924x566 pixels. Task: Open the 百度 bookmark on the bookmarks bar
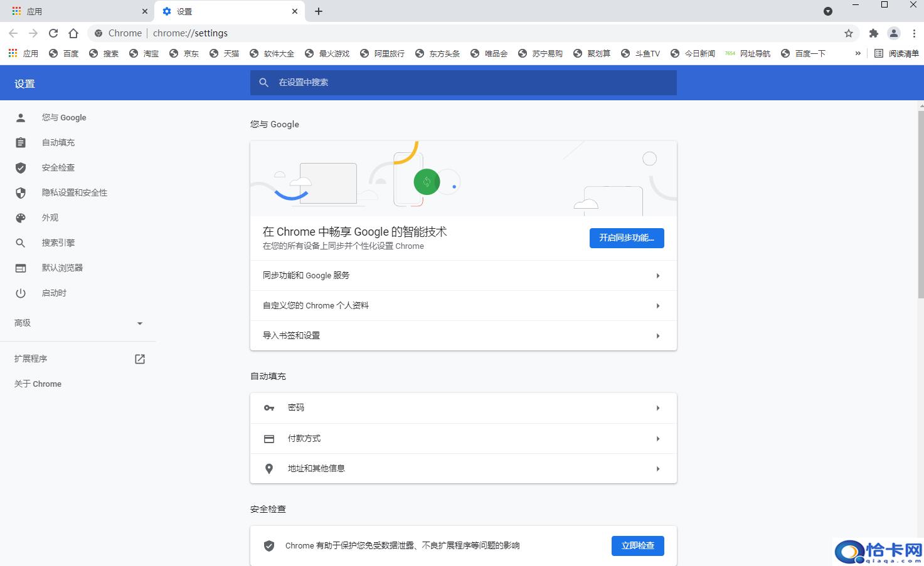click(64, 53)
